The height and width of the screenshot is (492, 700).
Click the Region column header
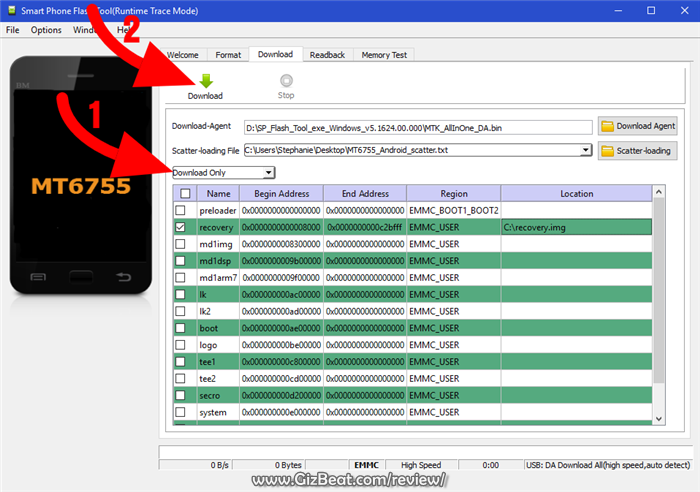454,193
